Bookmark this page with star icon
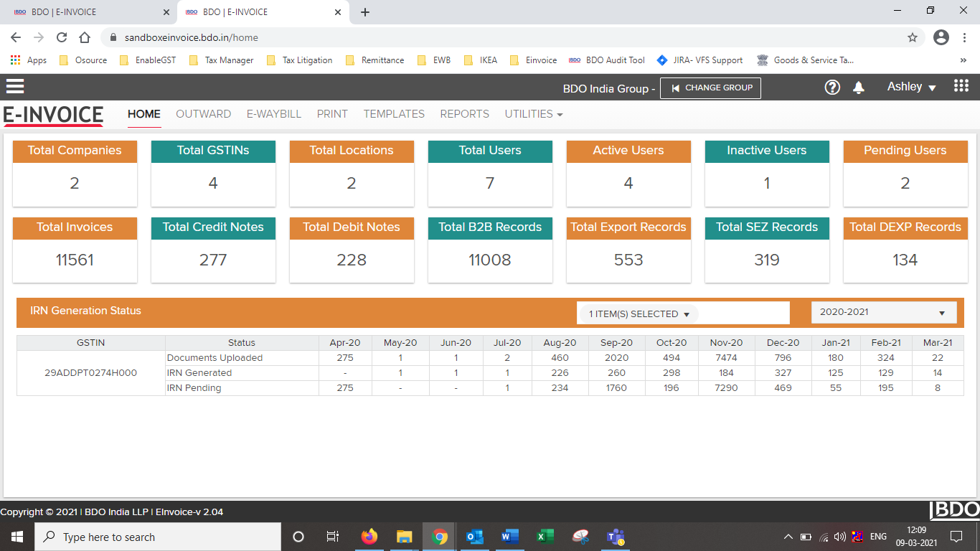 click(913, 37)
